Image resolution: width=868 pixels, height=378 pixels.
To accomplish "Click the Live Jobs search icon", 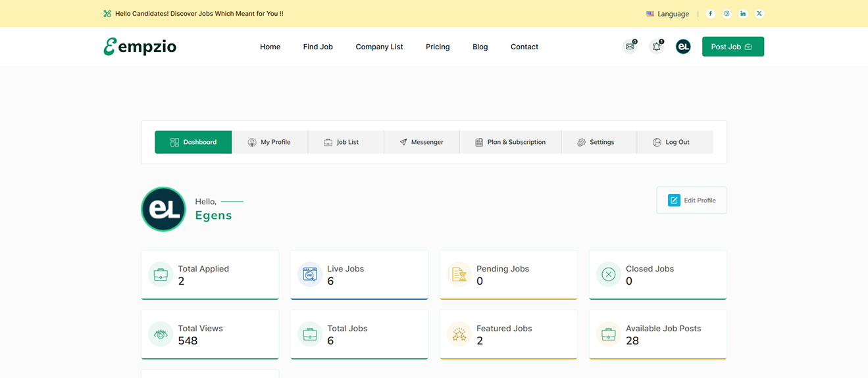I will [x=310, y=275].
